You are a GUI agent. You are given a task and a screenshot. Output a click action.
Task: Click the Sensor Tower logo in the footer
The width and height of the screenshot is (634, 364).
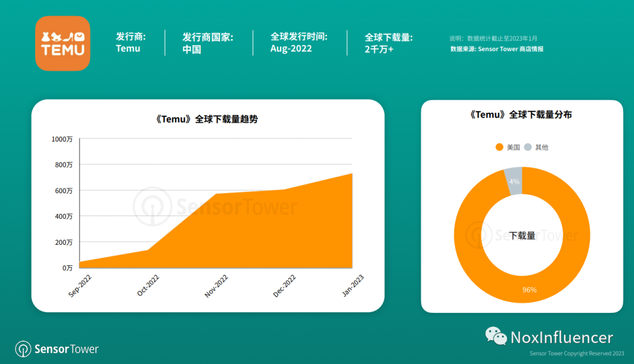(56, 349)
